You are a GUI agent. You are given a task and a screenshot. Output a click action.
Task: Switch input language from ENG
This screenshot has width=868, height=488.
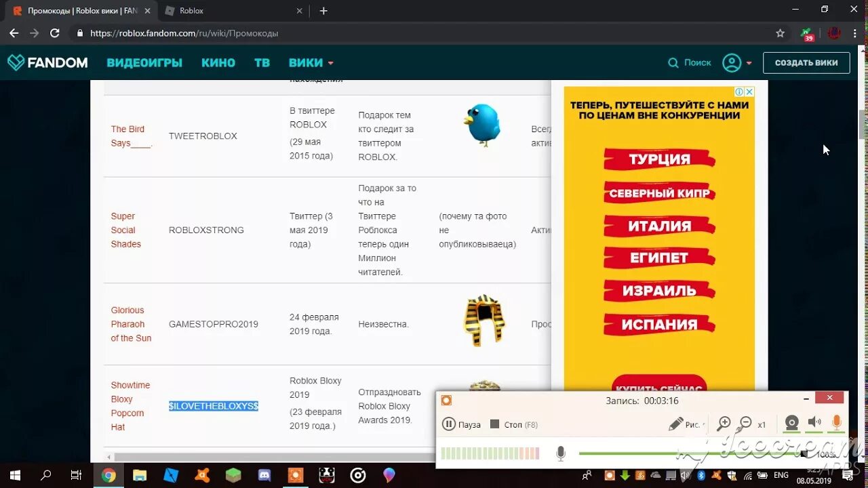(781, 475)
